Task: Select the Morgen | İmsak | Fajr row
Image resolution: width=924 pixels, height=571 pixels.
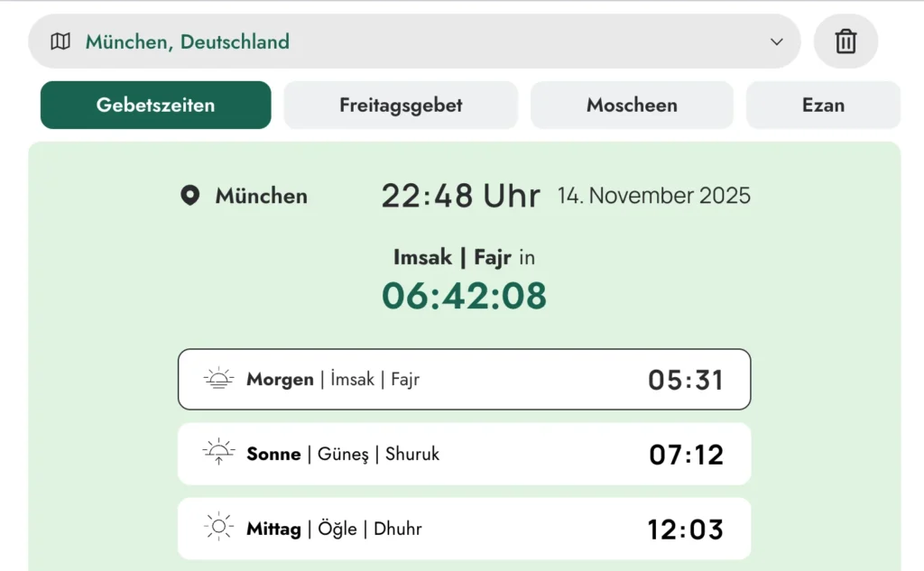Action: 464,380
